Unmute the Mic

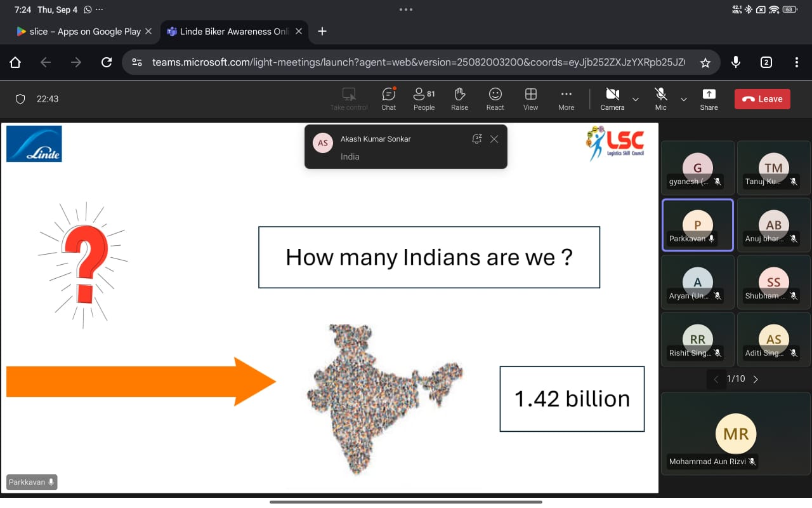(660, 99)
